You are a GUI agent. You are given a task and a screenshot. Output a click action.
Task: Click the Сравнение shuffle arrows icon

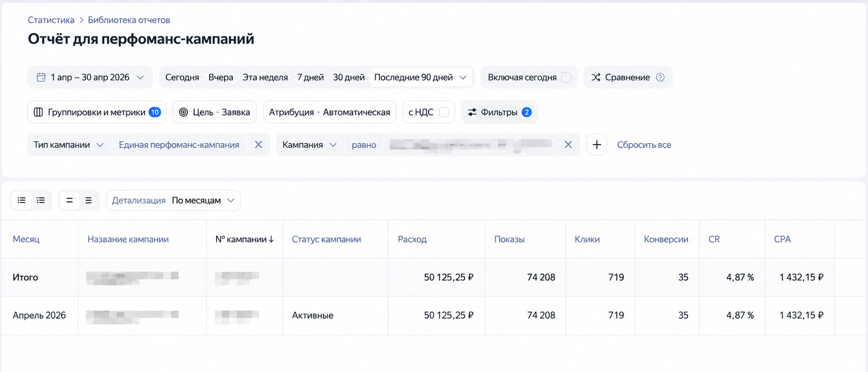coord(596,77)
